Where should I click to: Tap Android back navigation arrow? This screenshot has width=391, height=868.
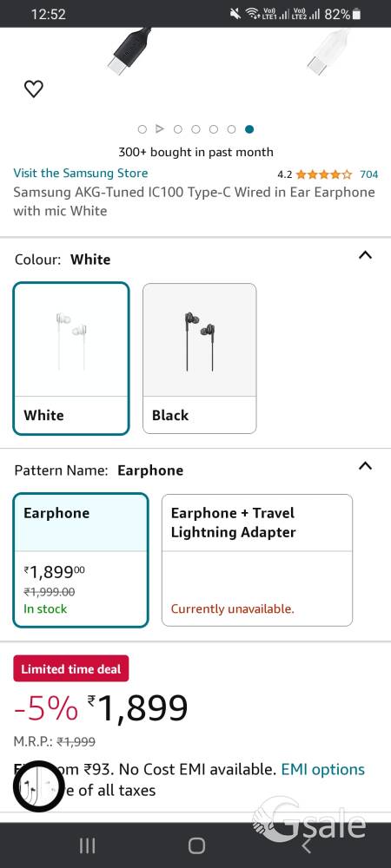pyautogui.click(x=306, y=845)
